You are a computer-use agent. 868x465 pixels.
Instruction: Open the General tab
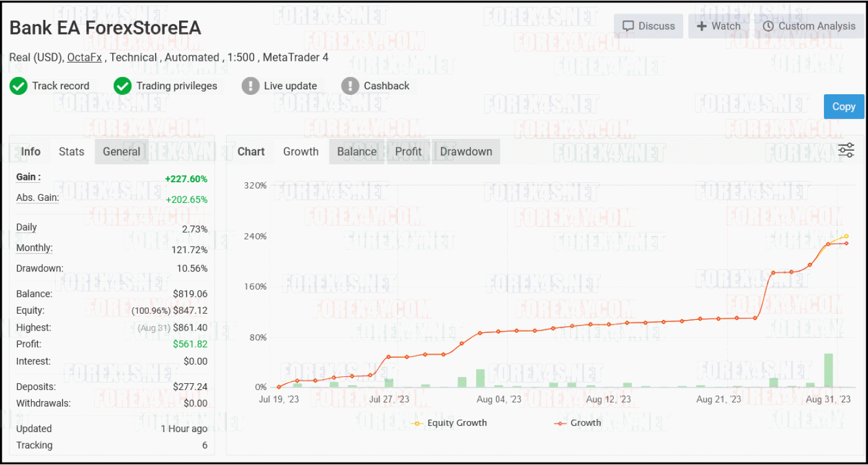[x=122, y=151]
